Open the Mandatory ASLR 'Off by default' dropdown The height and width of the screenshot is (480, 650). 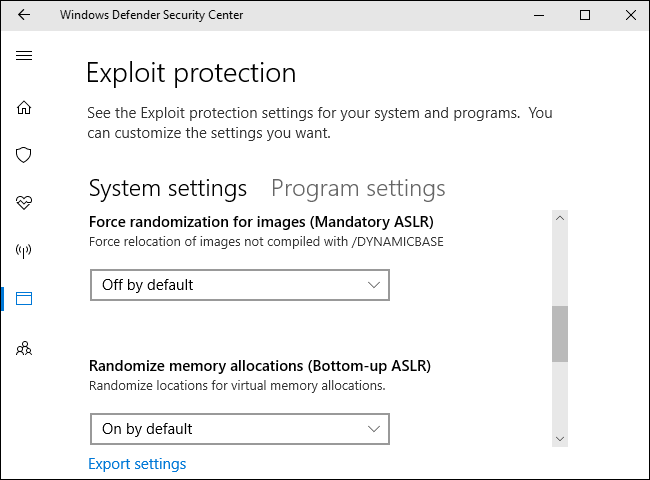tap(239, 285)
